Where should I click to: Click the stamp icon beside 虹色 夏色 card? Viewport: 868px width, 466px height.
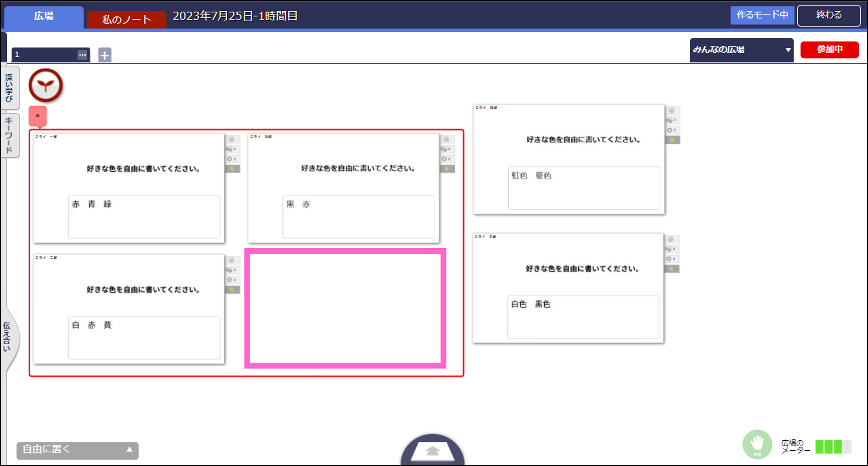click(672, 111)
